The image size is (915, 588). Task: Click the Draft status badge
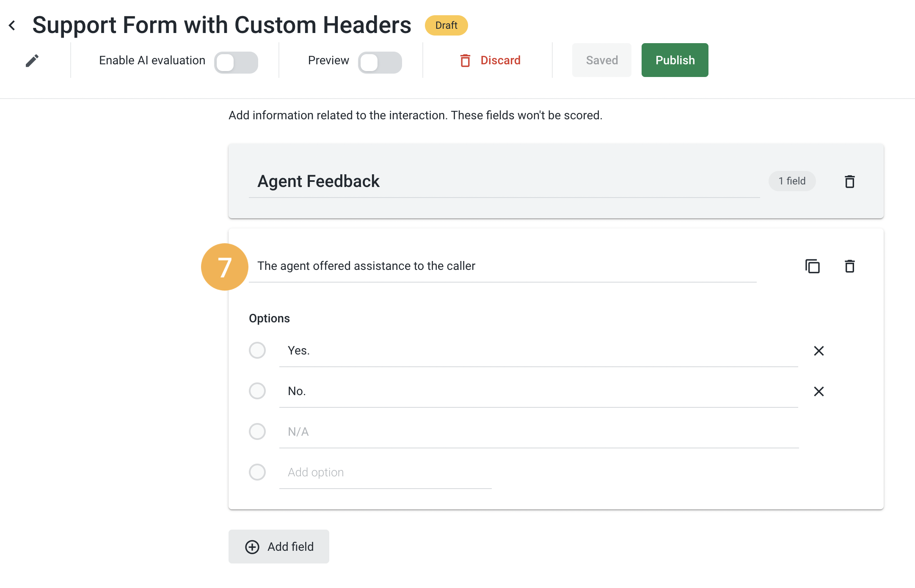pos(446,25)
